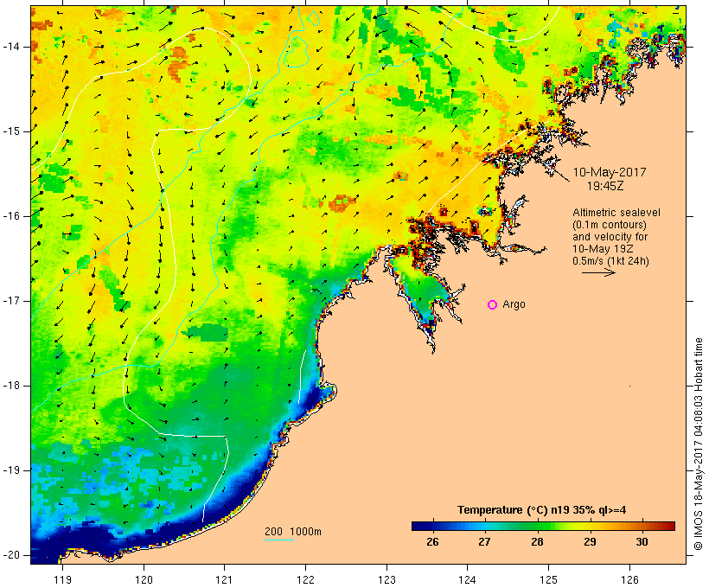This screenshot has height=588, width=709.
Task: Click the latitude label -16
Action: tap(11, 216)
